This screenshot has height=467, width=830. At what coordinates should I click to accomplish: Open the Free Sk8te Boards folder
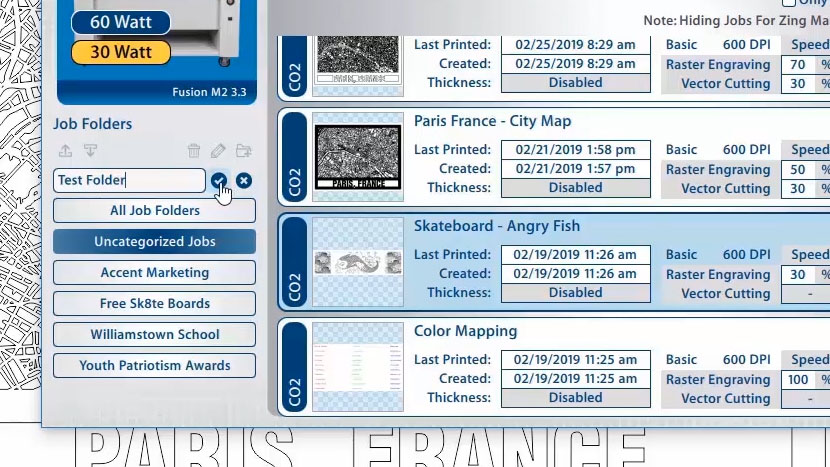pyautogui.click(x=154, y=304)
